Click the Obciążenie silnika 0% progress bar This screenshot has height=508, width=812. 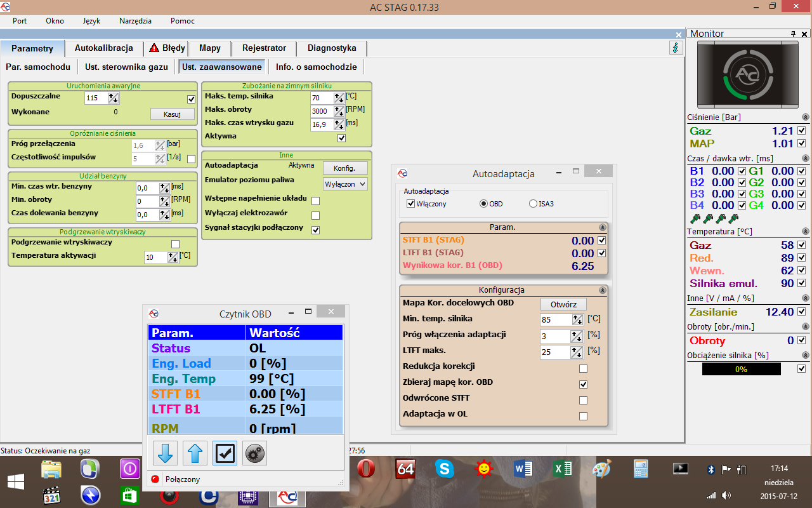[741, 369]
